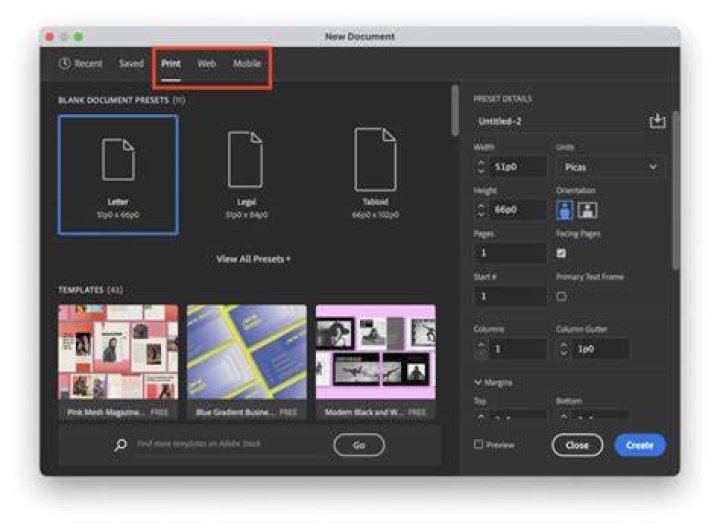Switch to the Saved tab
This screenshot has width=720, height=529.
[131, 63]
